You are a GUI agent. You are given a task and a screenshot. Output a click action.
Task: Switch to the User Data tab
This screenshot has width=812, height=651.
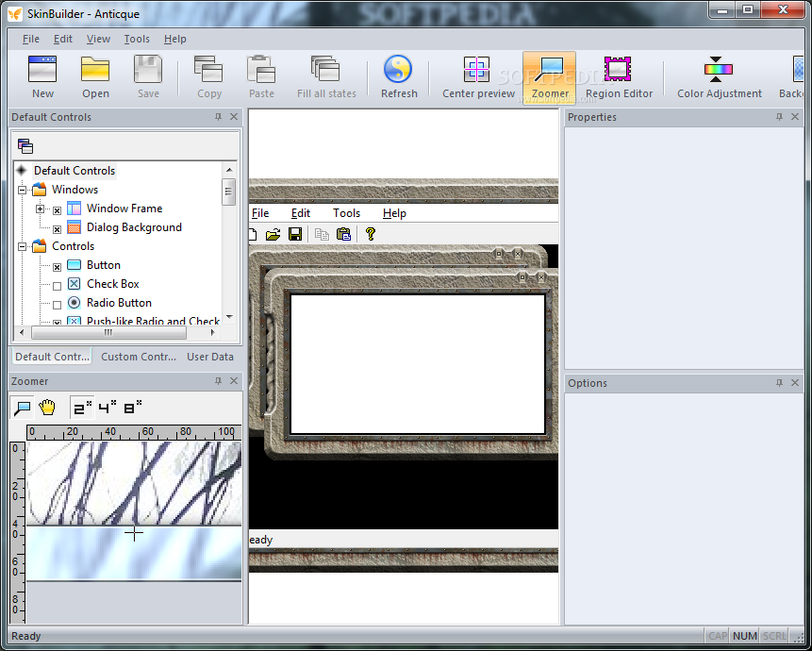pyautogui.click(x=210, y=357)
